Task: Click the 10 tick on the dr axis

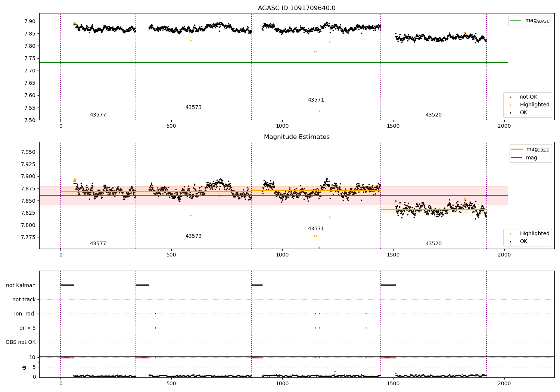Action: point(32,357)
